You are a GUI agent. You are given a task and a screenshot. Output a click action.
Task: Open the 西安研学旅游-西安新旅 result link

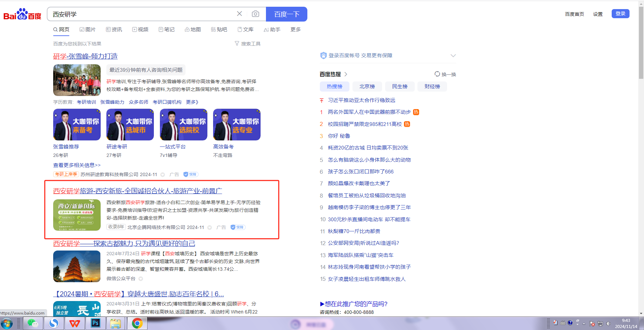[137, 191]
